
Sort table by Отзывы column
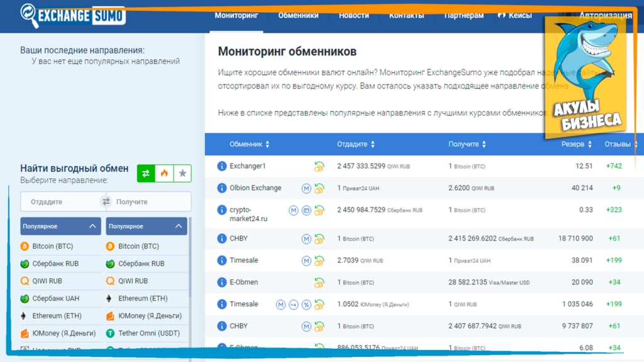click(x=621, y=144)
